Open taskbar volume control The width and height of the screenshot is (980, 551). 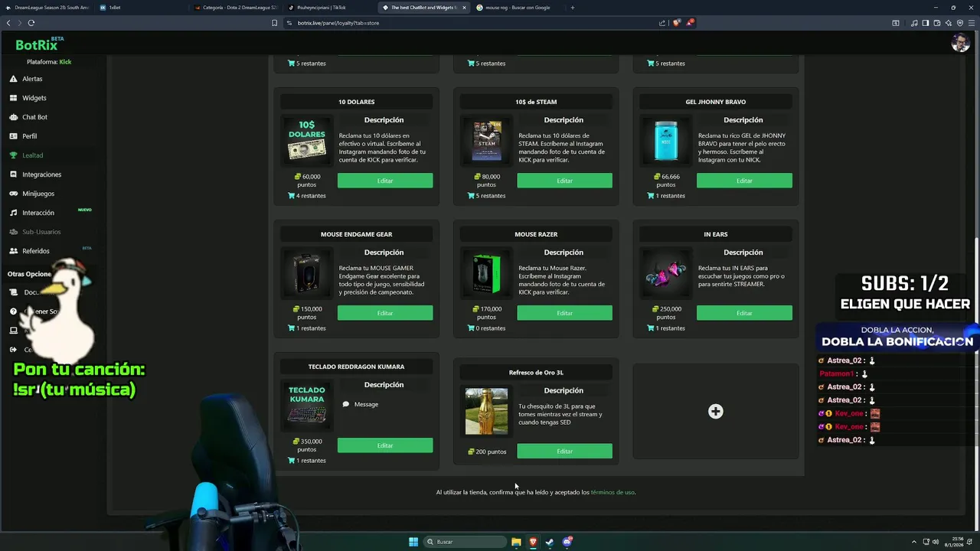tap(936, 542)
